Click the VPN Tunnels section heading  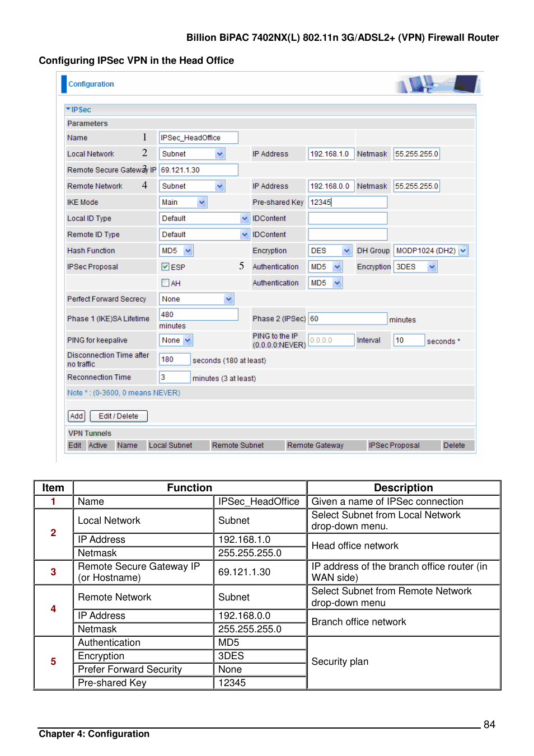point(90,434)
